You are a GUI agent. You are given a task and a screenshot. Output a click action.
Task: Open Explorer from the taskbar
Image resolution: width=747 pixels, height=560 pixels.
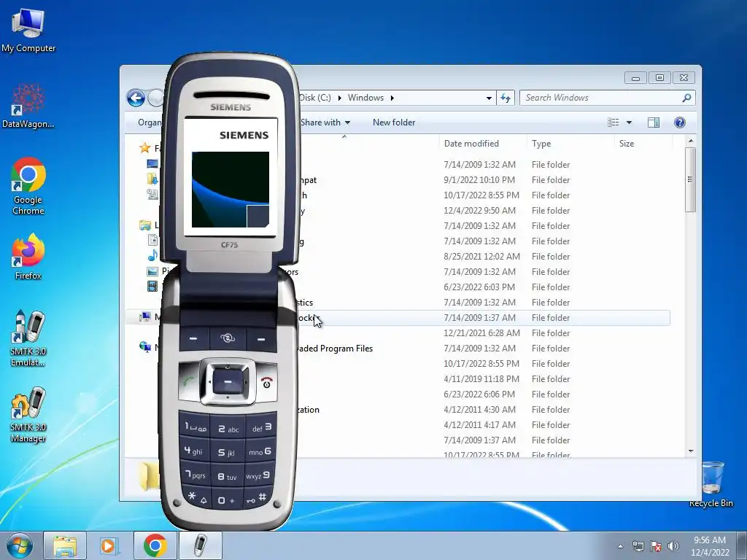(x=65, y=545)
